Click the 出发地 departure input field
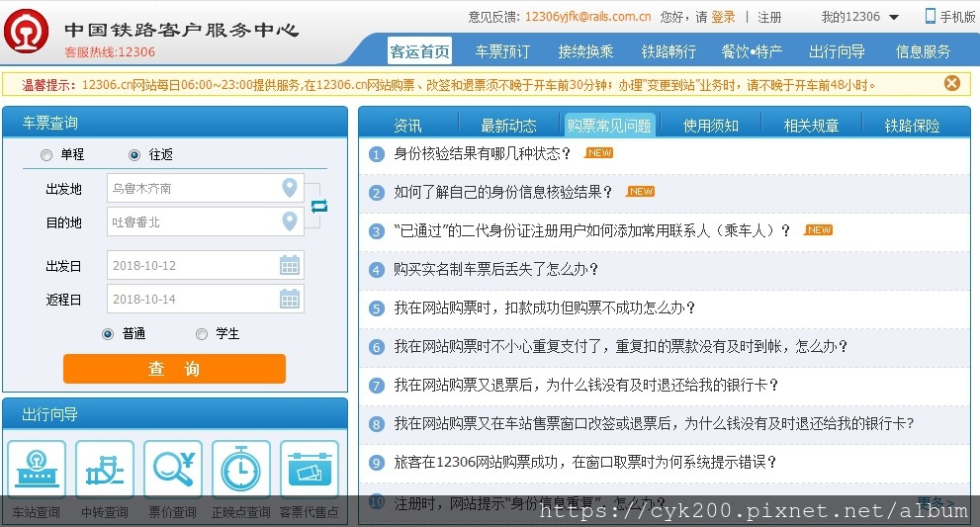 (205, 188)
